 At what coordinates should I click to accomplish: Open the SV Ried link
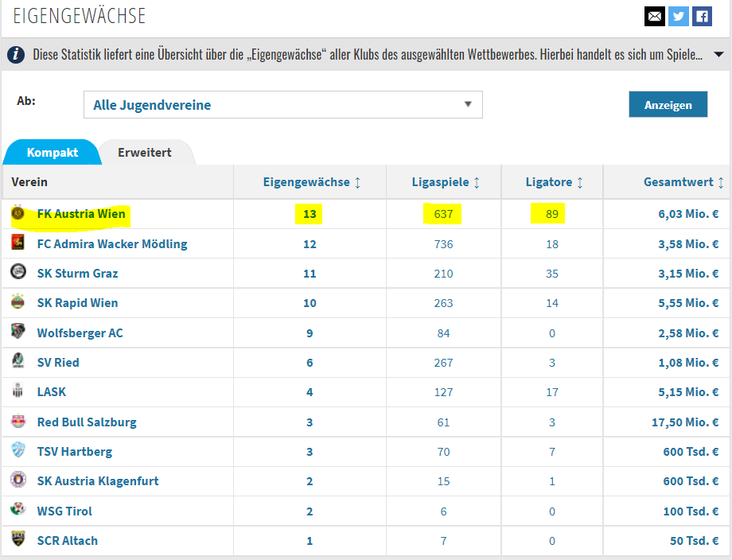pos(58,363)
